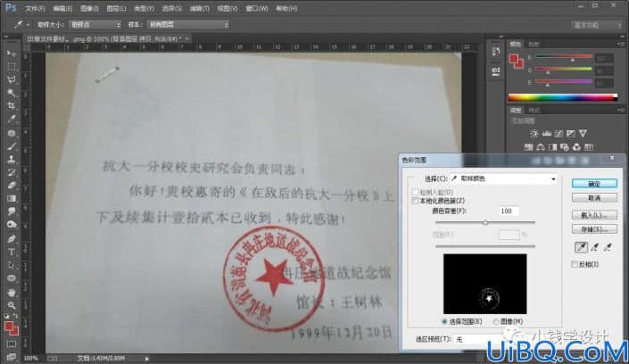Open the Adjustments panel flyout menu
Viewport: 629px width, 364px height.
[621, 110]
